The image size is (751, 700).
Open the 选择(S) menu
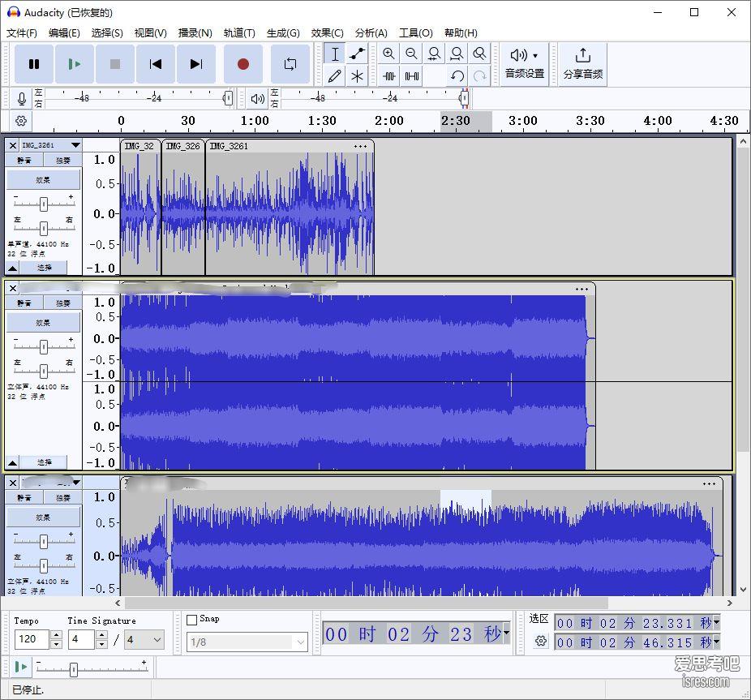coord(107,32)
